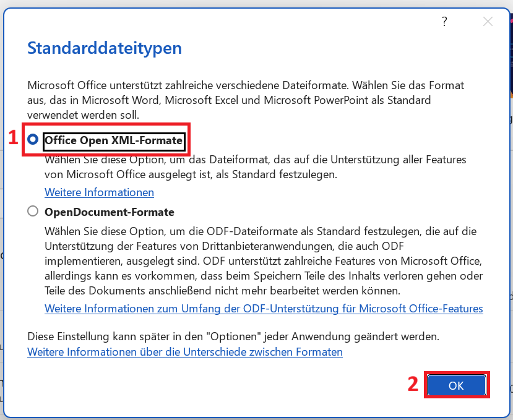Select the Office Open XML-Formate radio button
This screenshot has height=420, width=513.
[33, 140]
